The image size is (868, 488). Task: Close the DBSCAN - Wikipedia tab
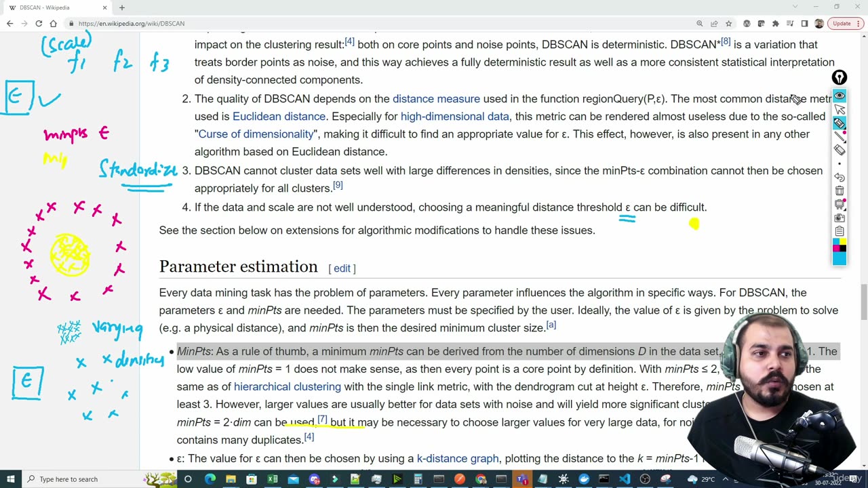105,7
